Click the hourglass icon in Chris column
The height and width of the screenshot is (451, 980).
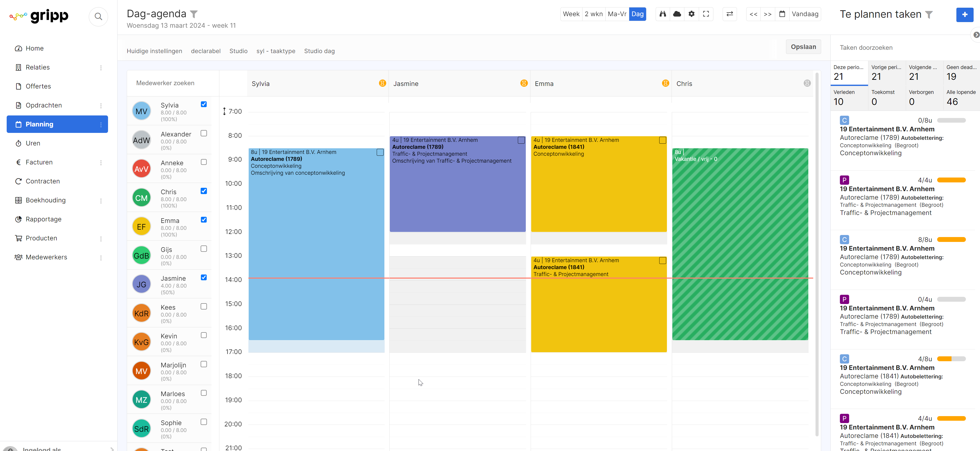pyautogui.click(x=807, y=83)
